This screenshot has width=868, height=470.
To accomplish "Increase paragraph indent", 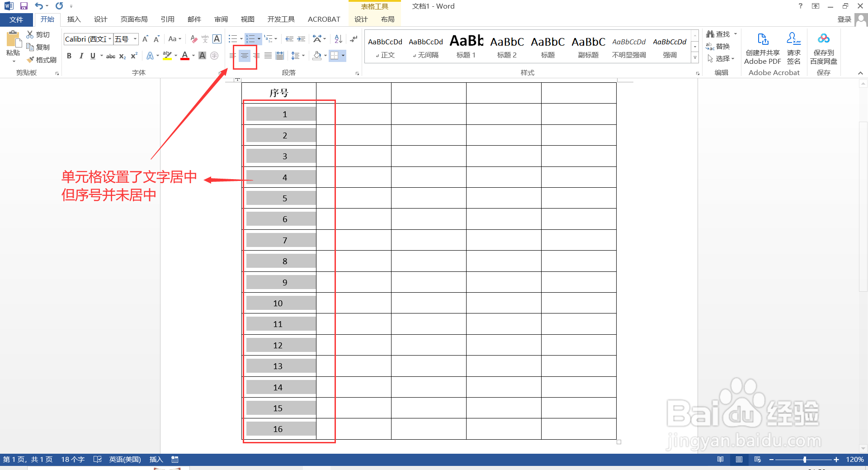I will 301,39.
